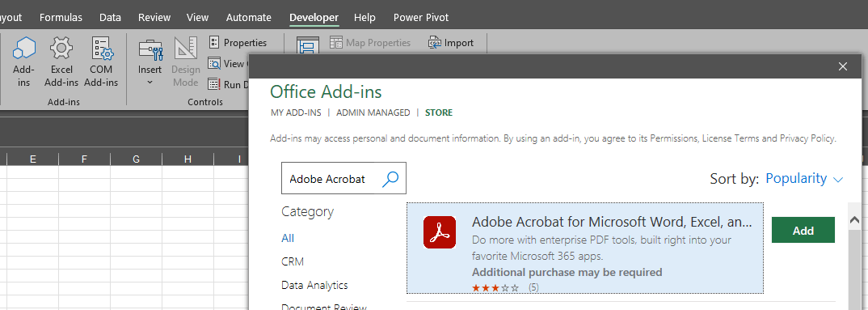Click the Insert controls toolbox icon
Screen dimensions: 868x310
tap(150, 49)
